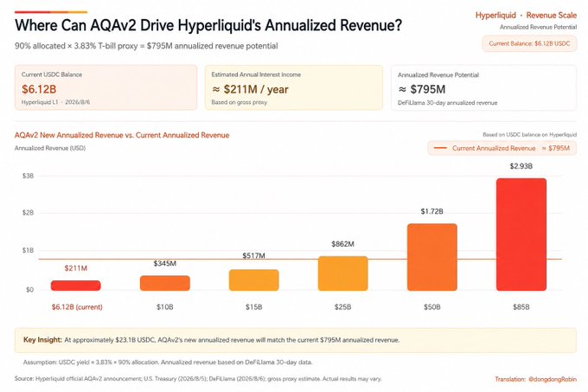
Task: Click the Hyperliquid L1 · 2026/8/6 caption
Action: 55,102
